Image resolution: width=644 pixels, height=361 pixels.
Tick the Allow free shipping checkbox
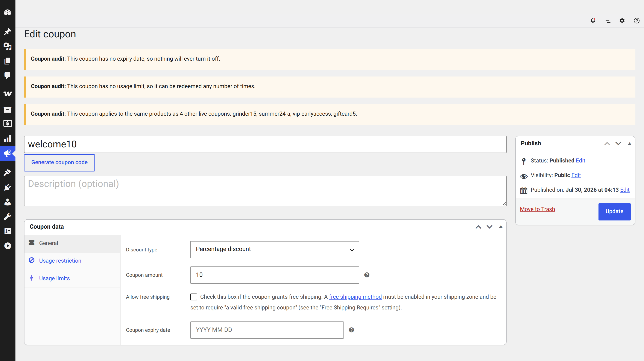point(193,297)
